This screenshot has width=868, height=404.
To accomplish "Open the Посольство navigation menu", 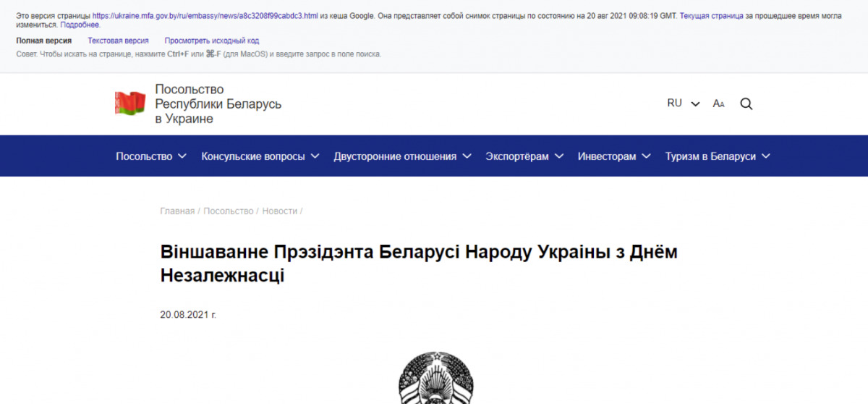I will [151, 156].
